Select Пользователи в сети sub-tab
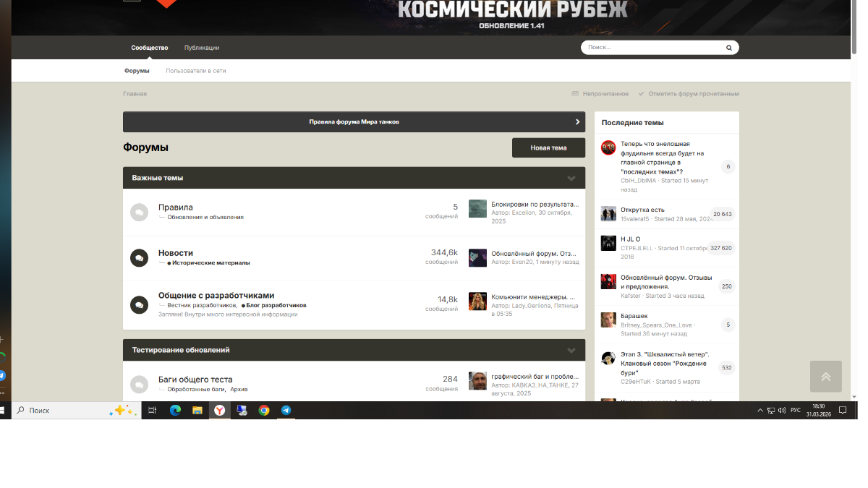This screenshot has width=868, height=488. click(196, 71)
